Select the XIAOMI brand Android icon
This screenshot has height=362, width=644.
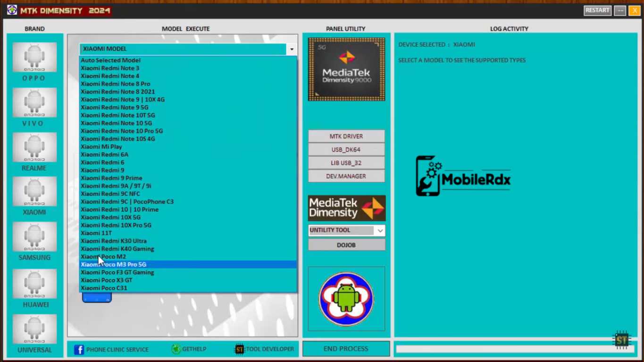(34, 192)
